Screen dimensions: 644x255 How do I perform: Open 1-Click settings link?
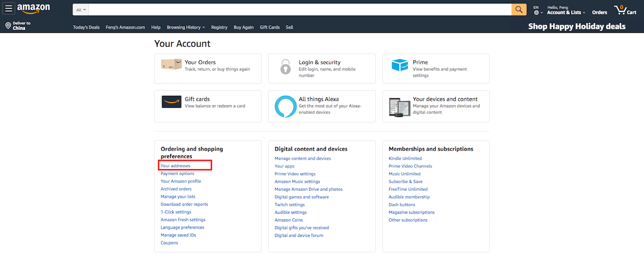coord(175,212)
